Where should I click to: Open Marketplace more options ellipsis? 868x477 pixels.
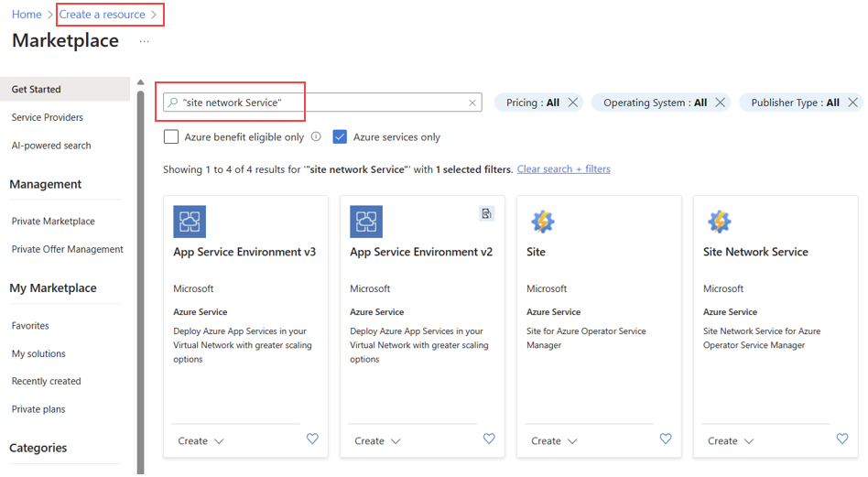coord(144,42)
